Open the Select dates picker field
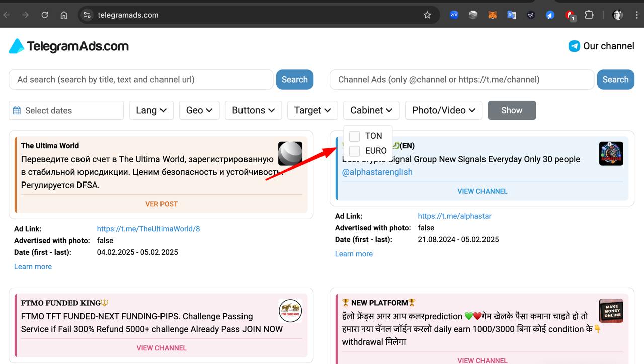Viewport: 644px width, 364px height. [x=66, y=110]
